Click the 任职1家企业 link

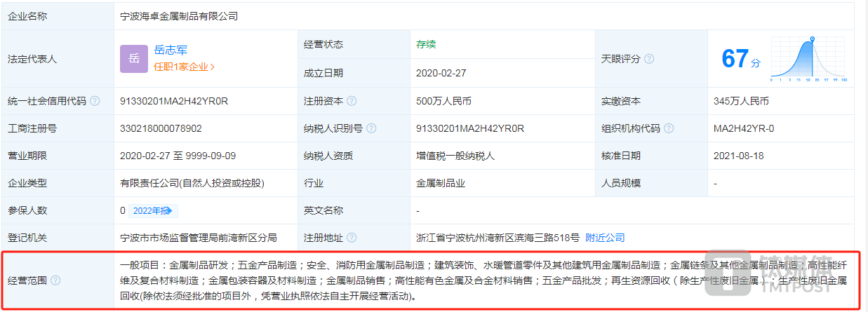tap(184, 67)
